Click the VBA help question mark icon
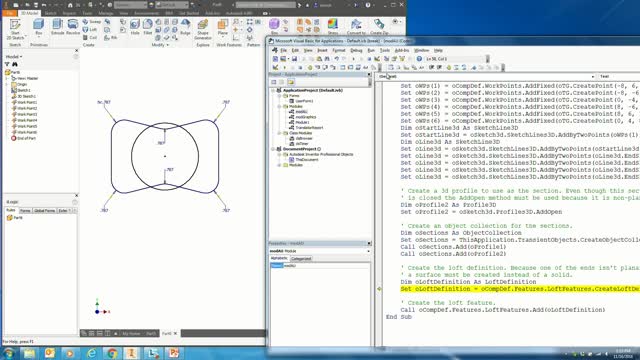This screenshot has height=360, width=640. [419, 59]
